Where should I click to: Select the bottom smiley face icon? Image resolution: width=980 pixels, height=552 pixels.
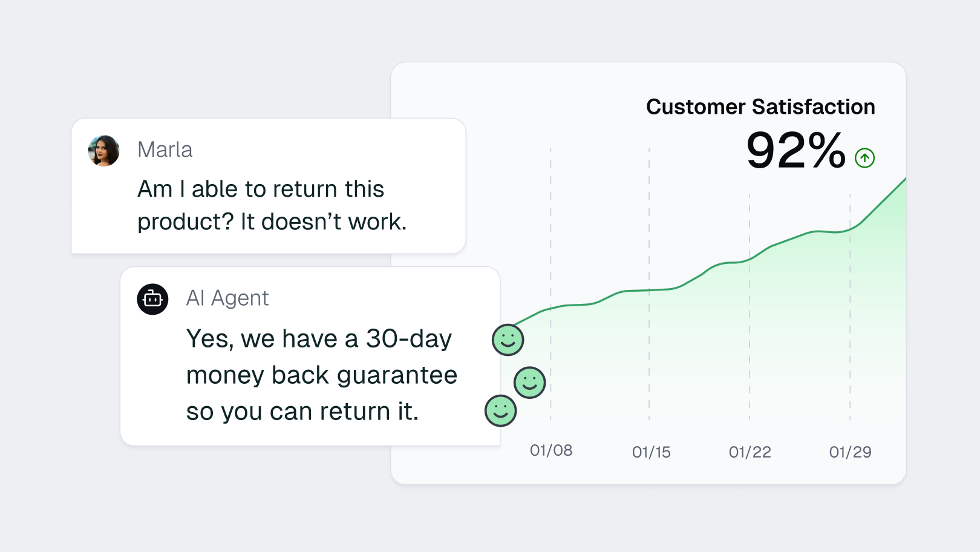(x=500, y=411)
